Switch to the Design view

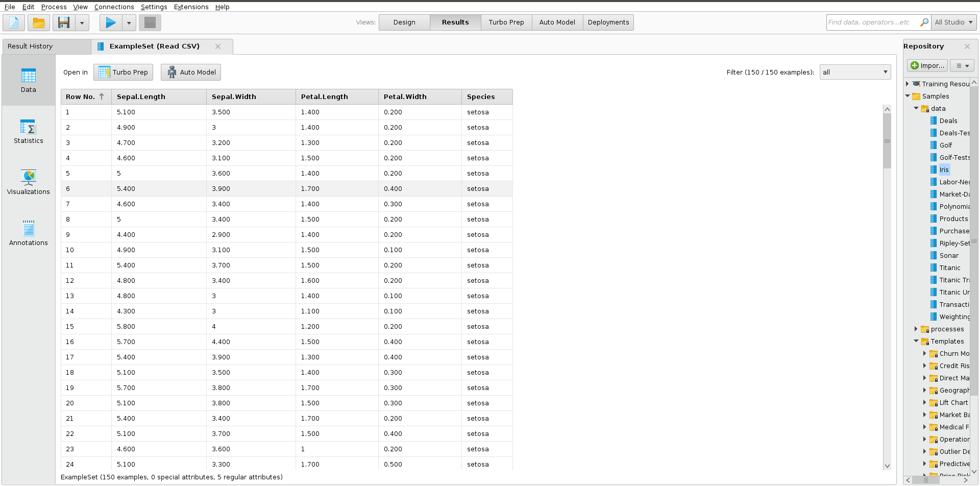tap(404, 22)
